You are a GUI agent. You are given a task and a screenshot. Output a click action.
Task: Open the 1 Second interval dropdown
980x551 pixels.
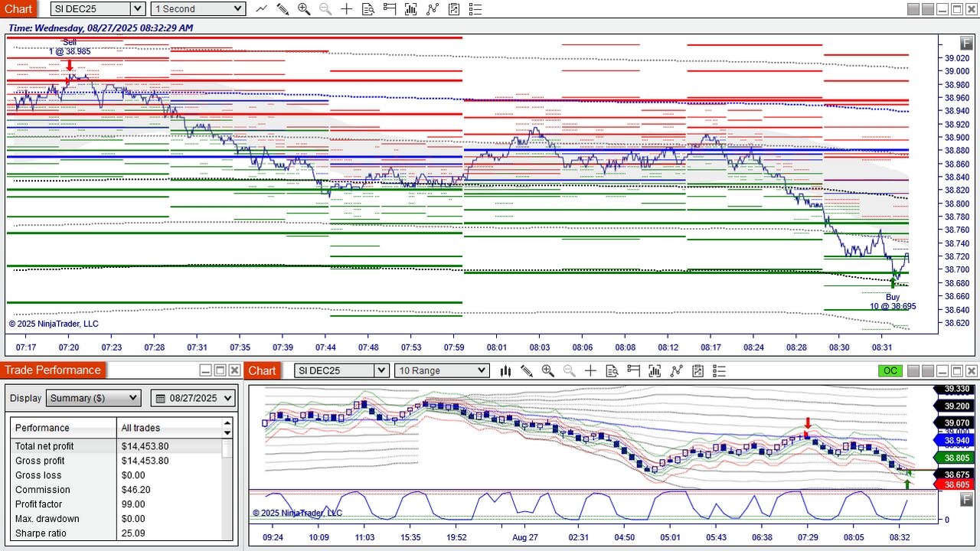coord(198,9)
